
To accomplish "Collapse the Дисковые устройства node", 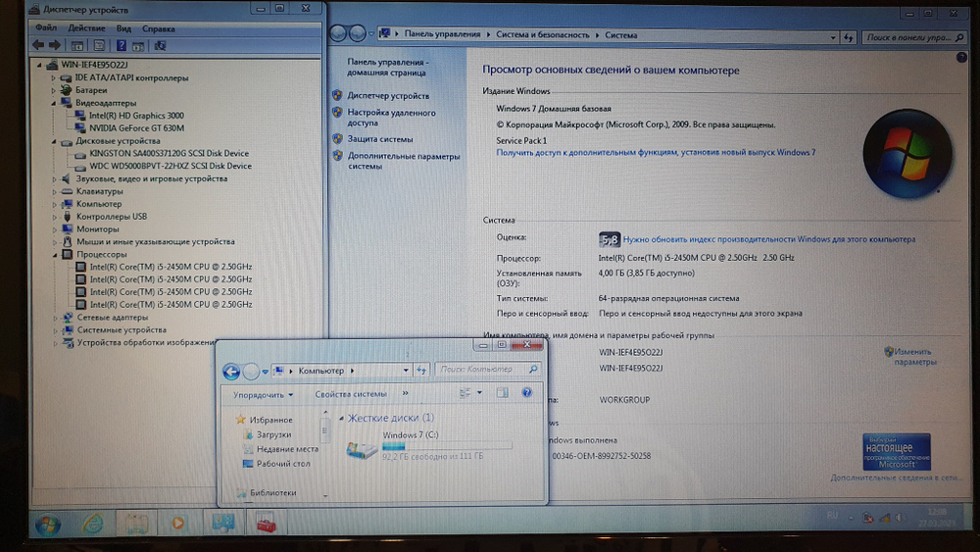I will (x=54, y=141).
